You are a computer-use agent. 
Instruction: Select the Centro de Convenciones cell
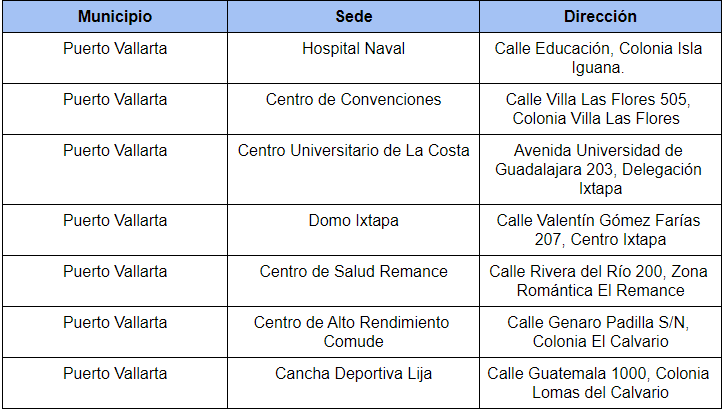[354, 109]
